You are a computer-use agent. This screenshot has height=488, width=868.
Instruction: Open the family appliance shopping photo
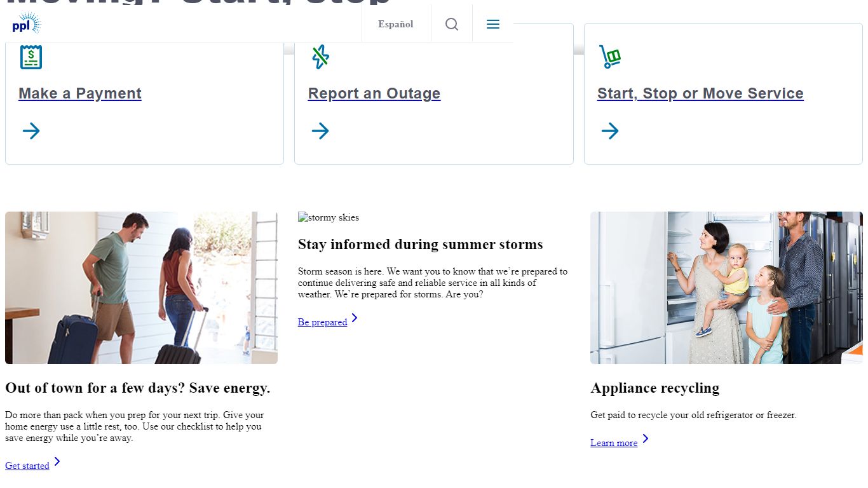pyautogui.click(x=726, y=288)
